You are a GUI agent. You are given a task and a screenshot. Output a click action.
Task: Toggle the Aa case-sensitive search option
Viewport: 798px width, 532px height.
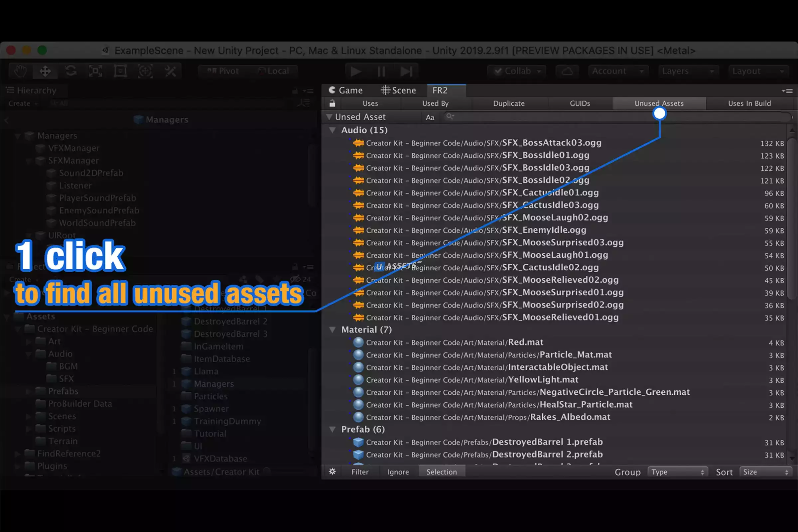430,117
